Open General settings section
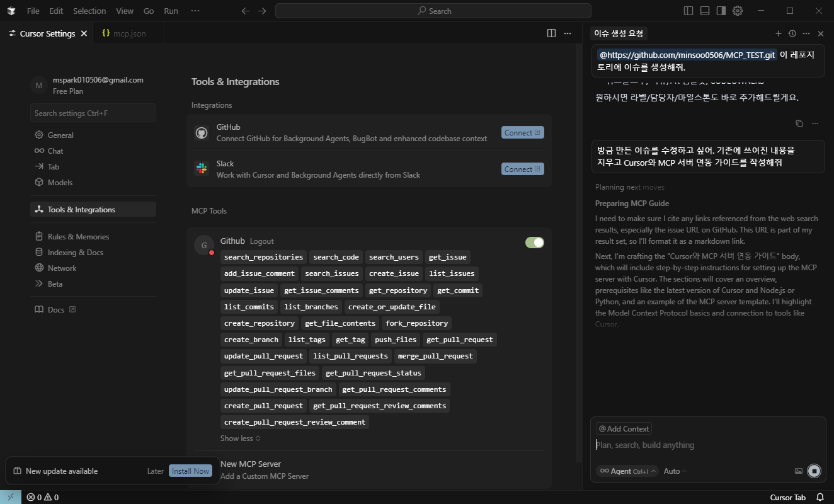 point(93,135)
